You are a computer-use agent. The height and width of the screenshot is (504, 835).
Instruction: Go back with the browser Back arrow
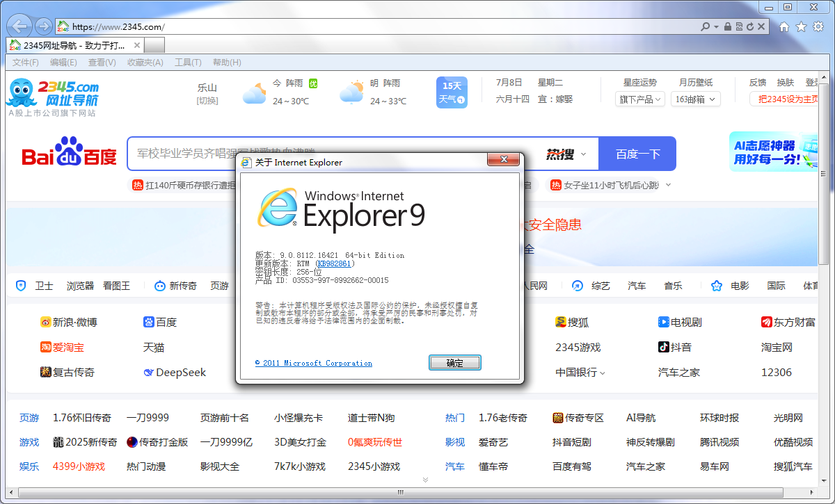point(20,26)
